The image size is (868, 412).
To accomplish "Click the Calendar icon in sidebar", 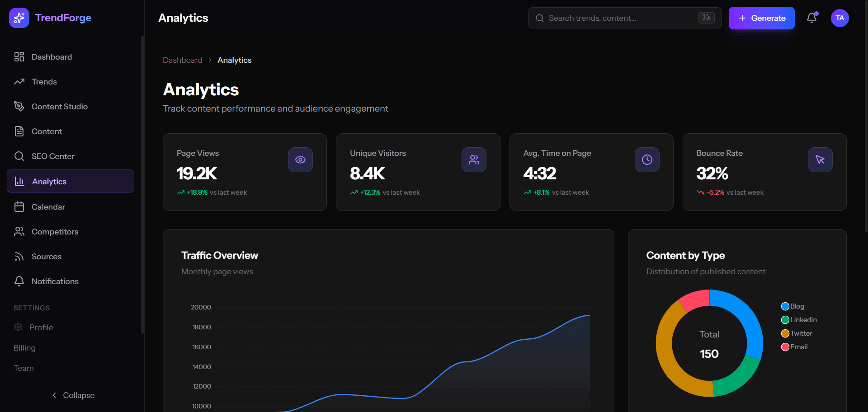I will pos(19,207).
